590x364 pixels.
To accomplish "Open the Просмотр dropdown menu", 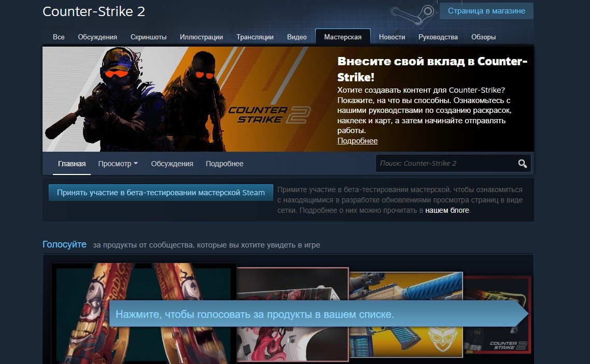I will [x=118, y=163].
